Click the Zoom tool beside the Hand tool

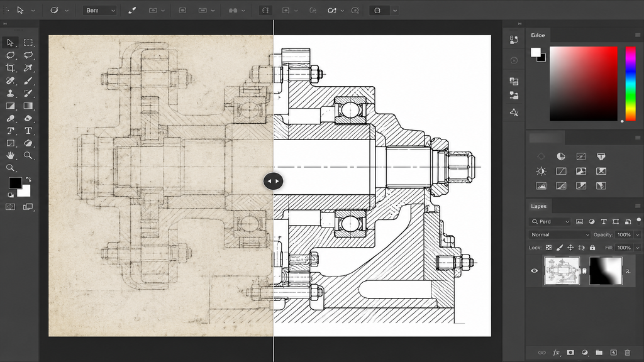[28, 156]
